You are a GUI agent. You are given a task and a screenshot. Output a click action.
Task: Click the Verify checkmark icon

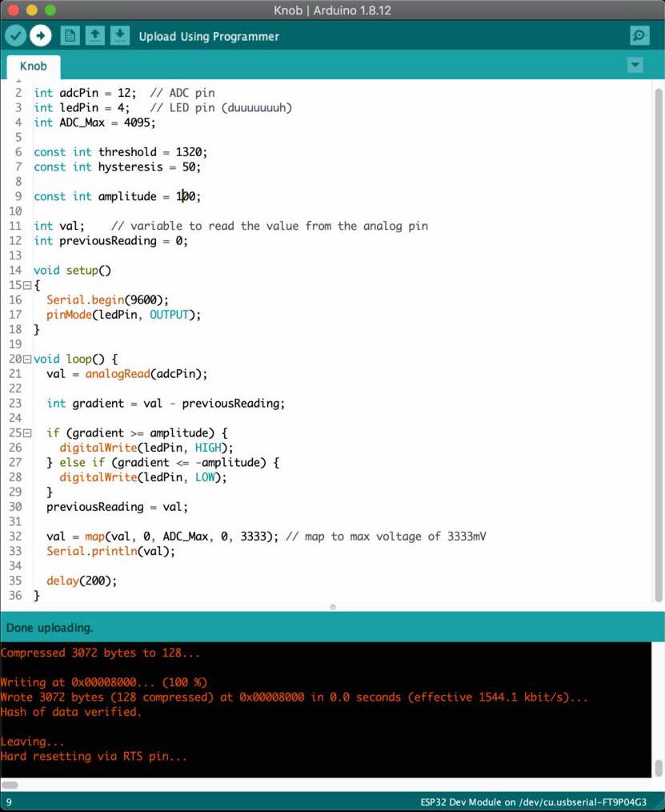click(16, 35)
